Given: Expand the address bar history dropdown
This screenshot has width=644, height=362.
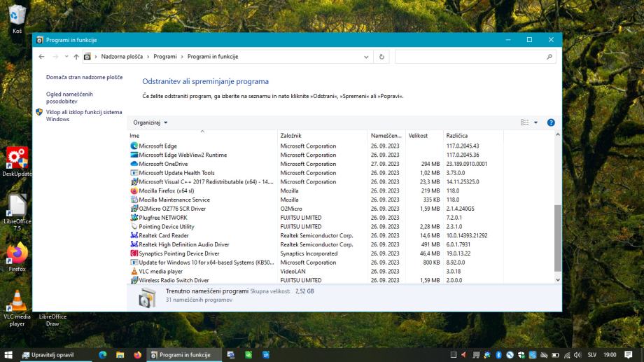Looking at the screenshot, I should click(x=366, y=57).
